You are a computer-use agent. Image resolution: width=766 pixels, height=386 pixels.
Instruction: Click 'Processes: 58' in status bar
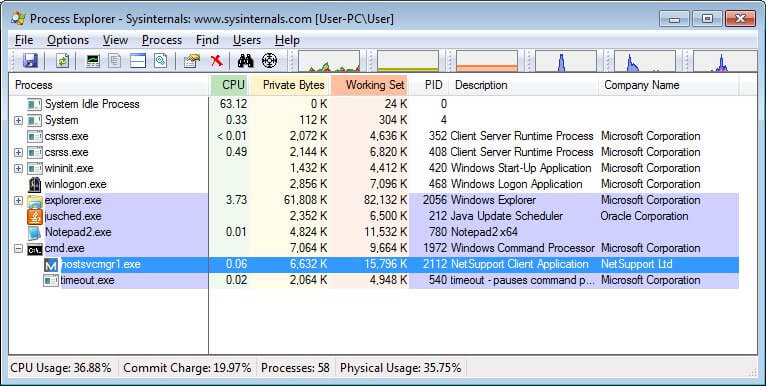point(296,368)
